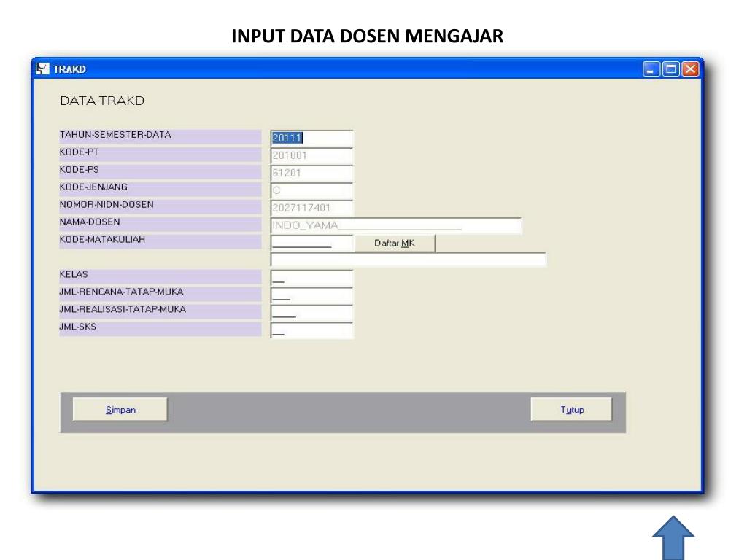Click the NAMA-DOSEN field INDO_YAMA
The width and height of the screenshot is (747, 560).
click(x=396, y=225)
